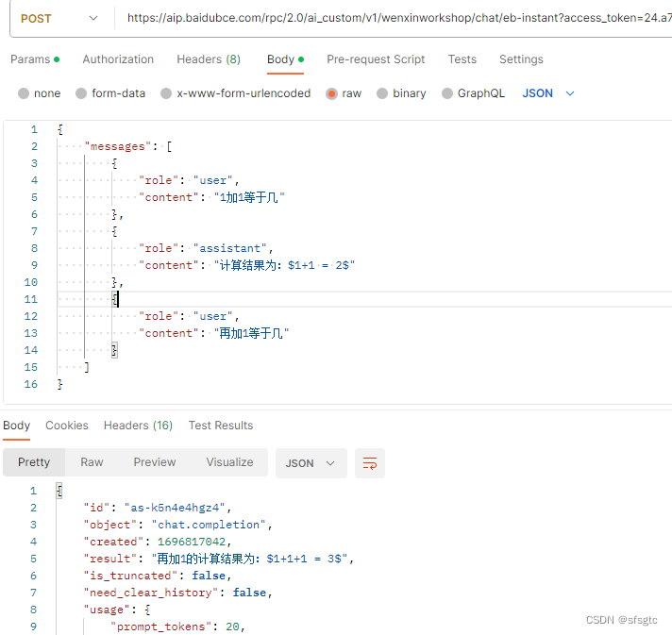Open the response Body tab
The width and height of the screenshot is (672, 635).
pos(17,426)
